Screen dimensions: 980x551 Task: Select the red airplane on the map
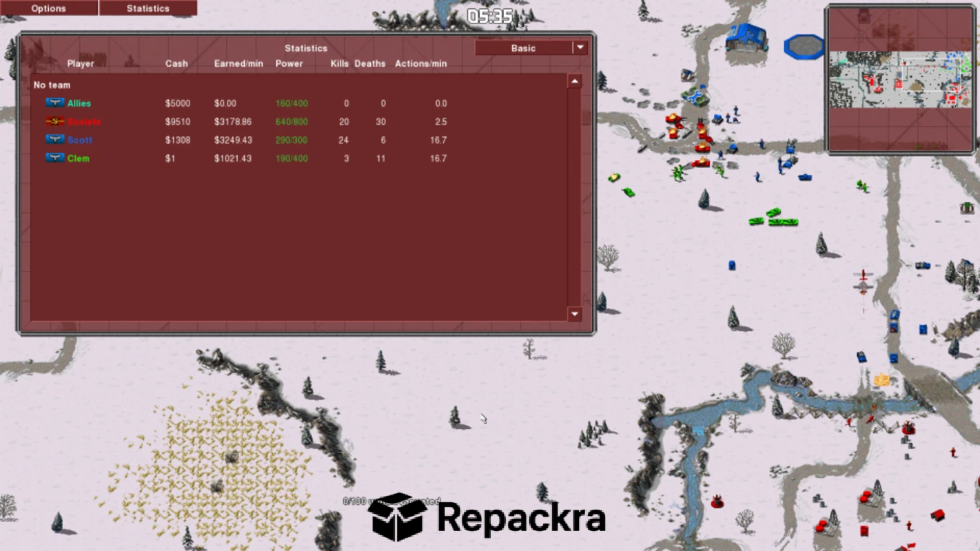pos(863,282)
